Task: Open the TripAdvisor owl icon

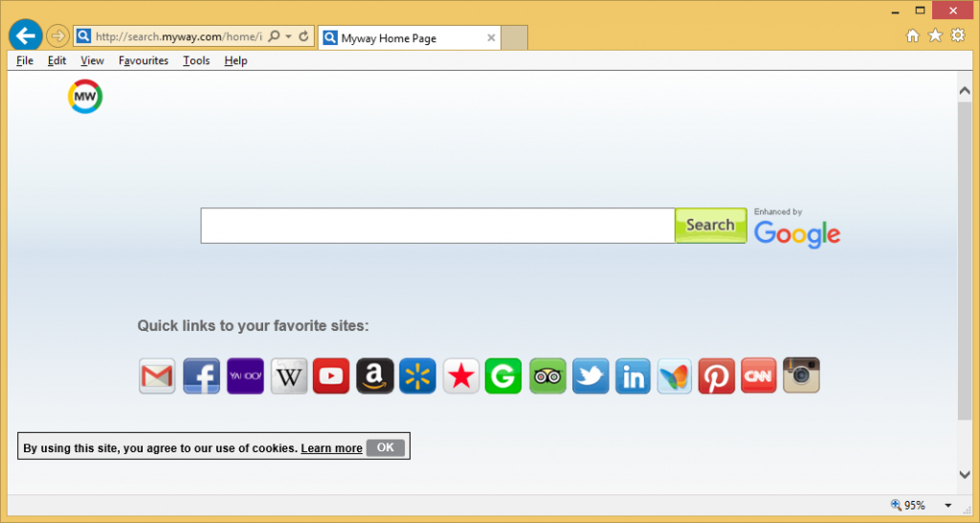Action: [547, 376]
